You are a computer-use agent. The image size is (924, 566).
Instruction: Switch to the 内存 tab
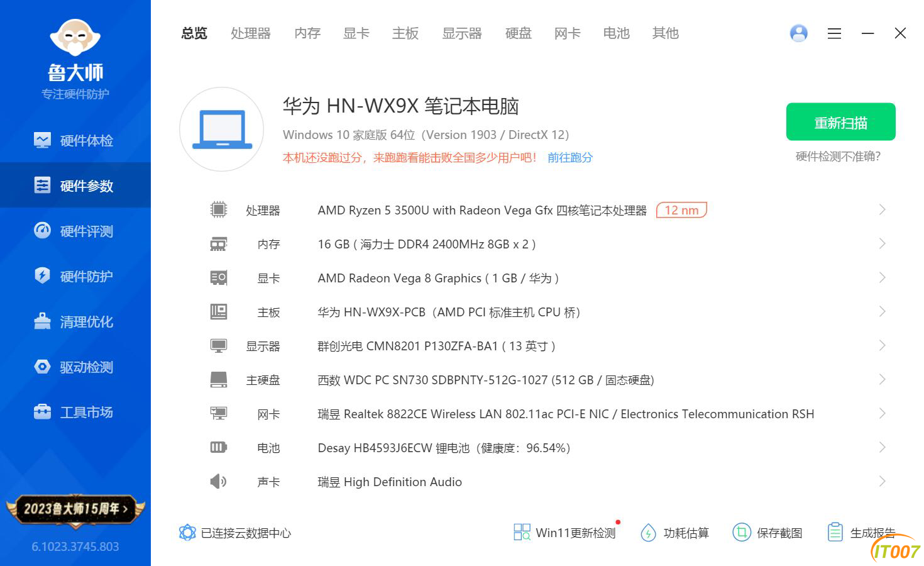307,33
